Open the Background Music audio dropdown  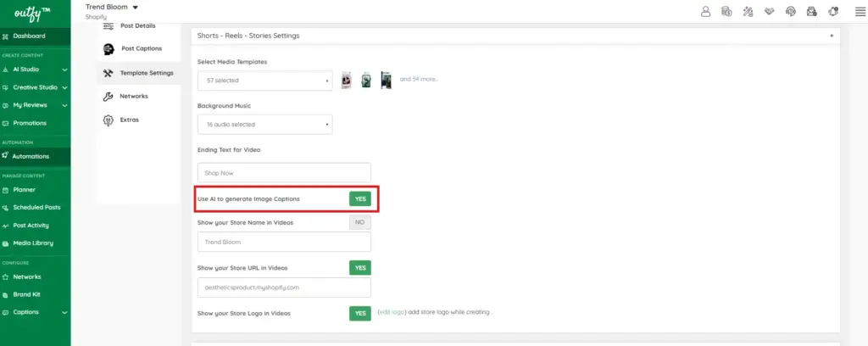[x=264, y=125]
